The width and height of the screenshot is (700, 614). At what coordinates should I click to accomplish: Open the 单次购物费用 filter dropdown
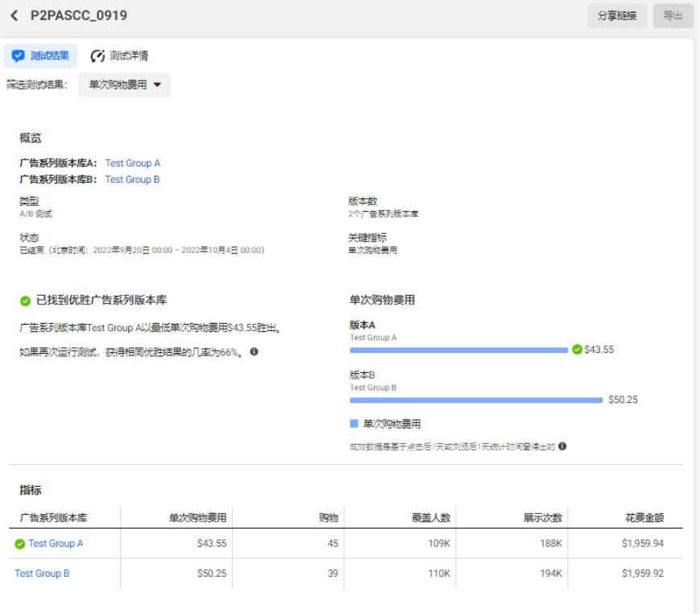[124, 85]
